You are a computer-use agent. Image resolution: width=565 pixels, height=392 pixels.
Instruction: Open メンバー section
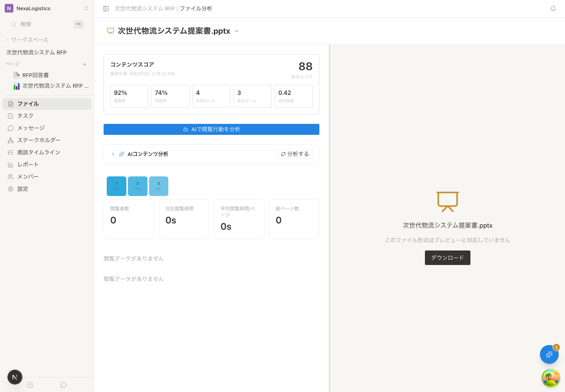click(x=47, y=177)
